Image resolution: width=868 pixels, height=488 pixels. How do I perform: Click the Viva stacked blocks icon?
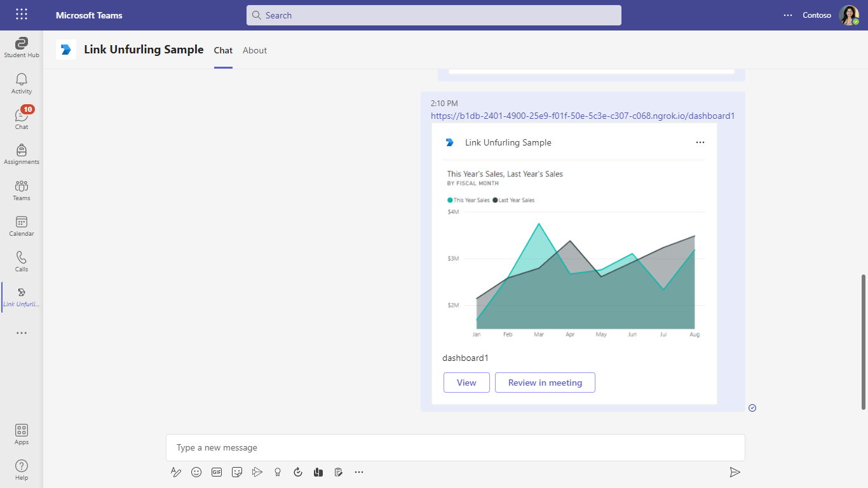coord(318,472)
